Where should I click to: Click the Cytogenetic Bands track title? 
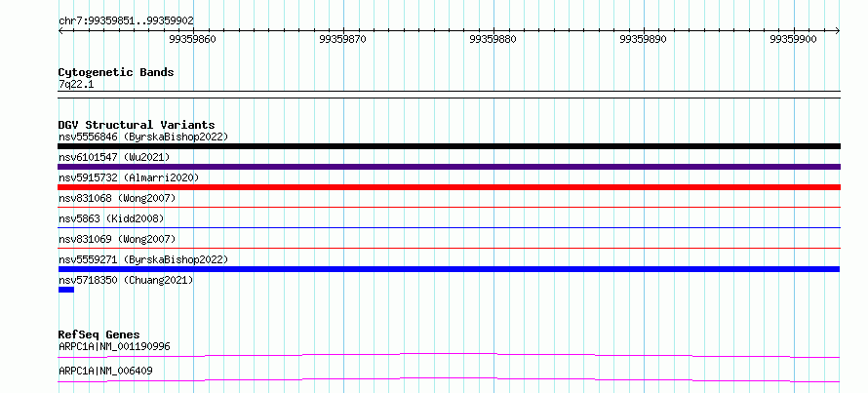(x=116, y=72)
